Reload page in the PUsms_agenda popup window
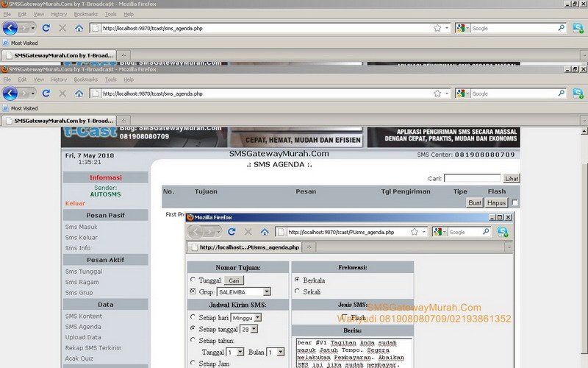This screenshot has height=368, width=588. pyautogui.click(x=232, y=232)
